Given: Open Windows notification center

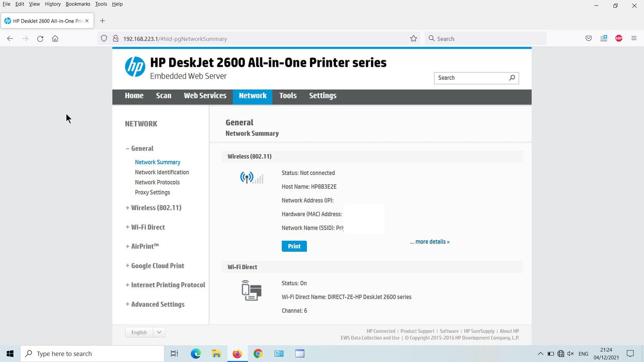Looking at the screenshot, I should [630, 353].
